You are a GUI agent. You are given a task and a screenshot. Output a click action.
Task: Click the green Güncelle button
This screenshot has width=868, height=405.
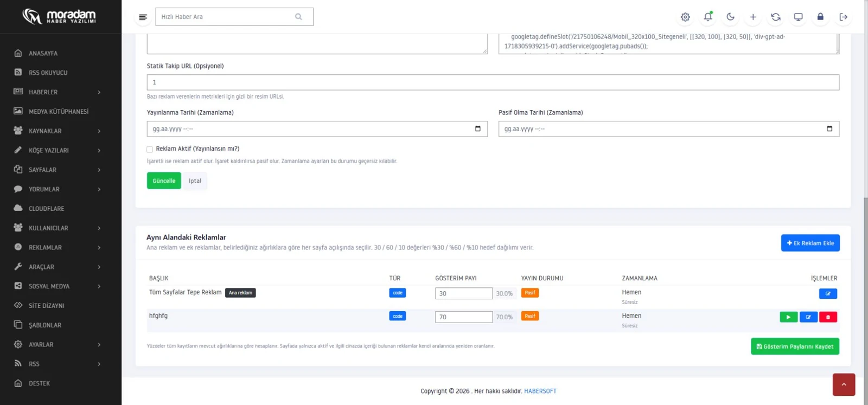point(164,181)
